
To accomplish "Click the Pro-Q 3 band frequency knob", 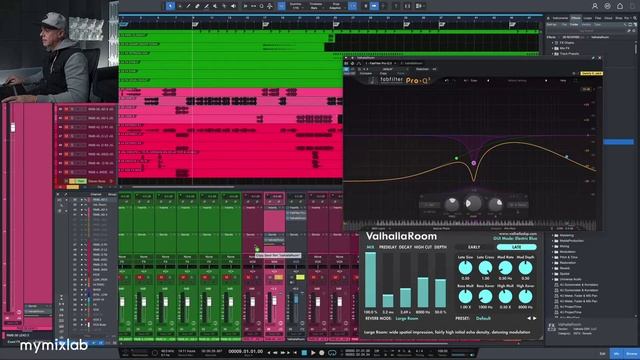I will (452, 204).
